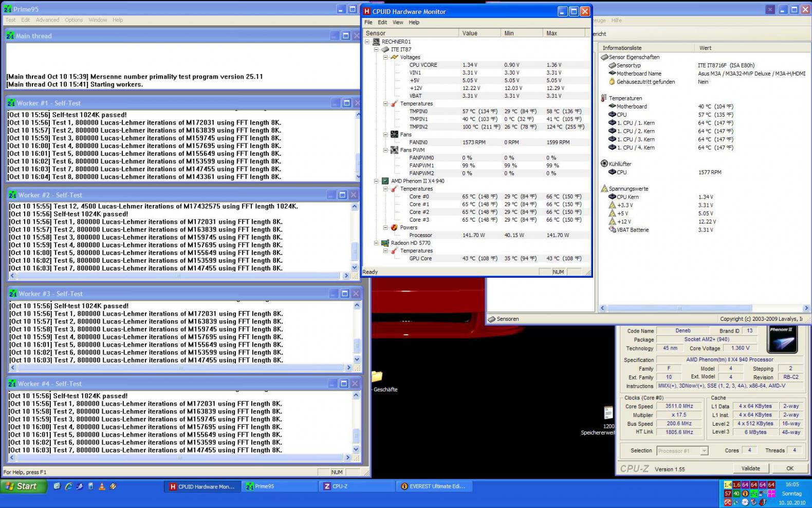Click the Spannungswerte warning icon in Everest
This screenshot has width=812, height=508.
coord(604,189)
